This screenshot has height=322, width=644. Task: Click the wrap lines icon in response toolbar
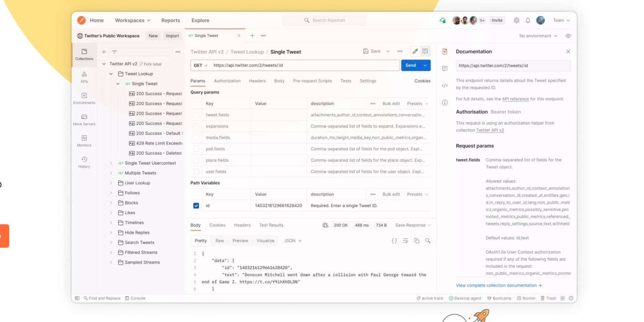pyautogui.click(x=405, y=241)
